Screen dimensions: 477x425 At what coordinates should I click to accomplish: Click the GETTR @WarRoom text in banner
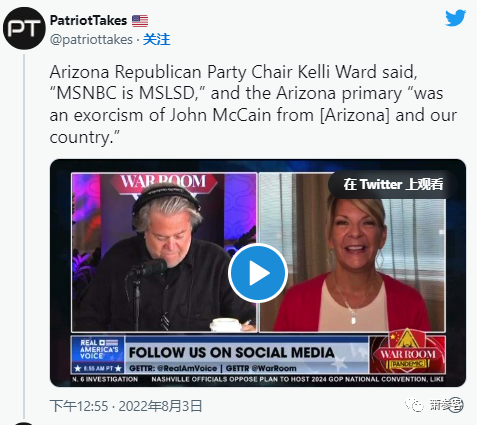point(261,368)
